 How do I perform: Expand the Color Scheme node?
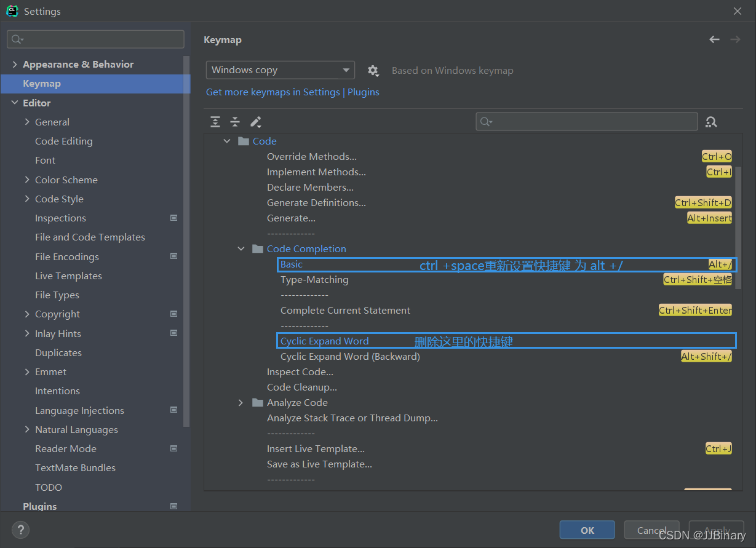[27, 180]
